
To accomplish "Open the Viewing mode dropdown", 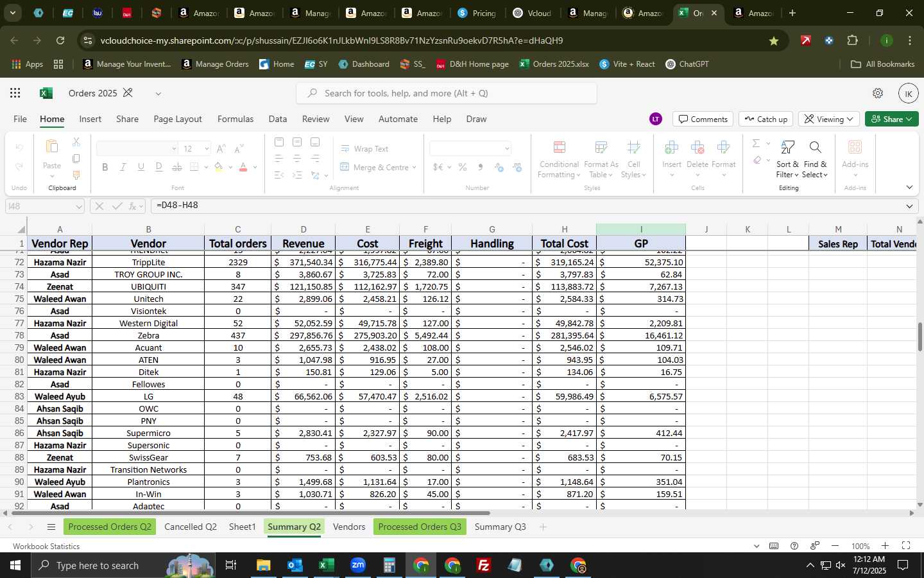I will click(x=828, y=119).
